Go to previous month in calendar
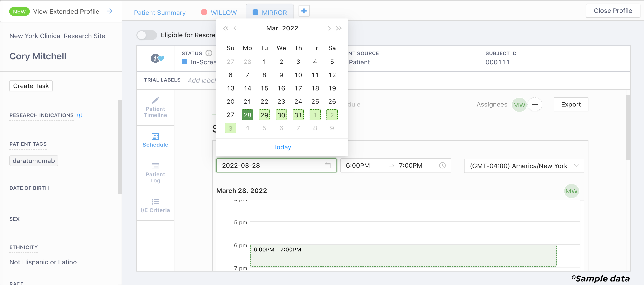The width and height of the screenshot is (644, 285). pos(235,28)
